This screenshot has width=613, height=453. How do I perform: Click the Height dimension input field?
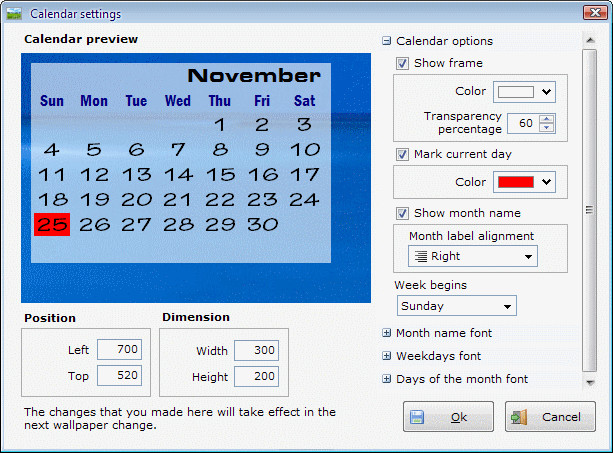(256, 376)
